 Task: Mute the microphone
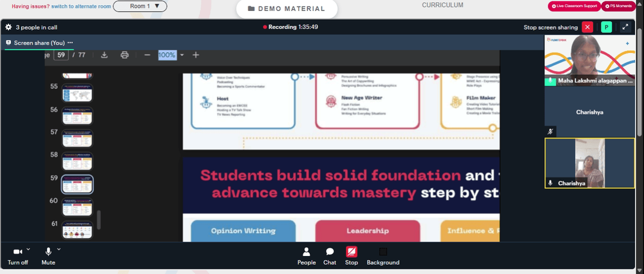click(x=48, y=256)
